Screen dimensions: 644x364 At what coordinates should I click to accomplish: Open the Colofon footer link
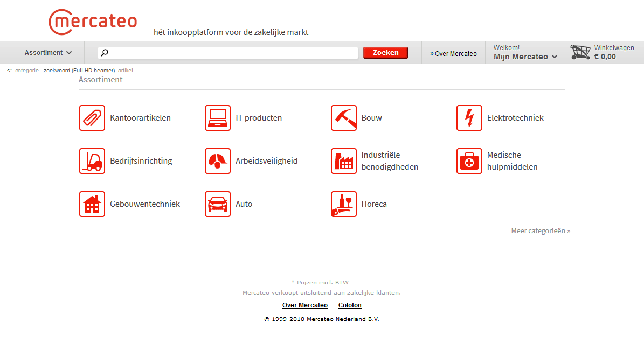(x=350, y=305)
